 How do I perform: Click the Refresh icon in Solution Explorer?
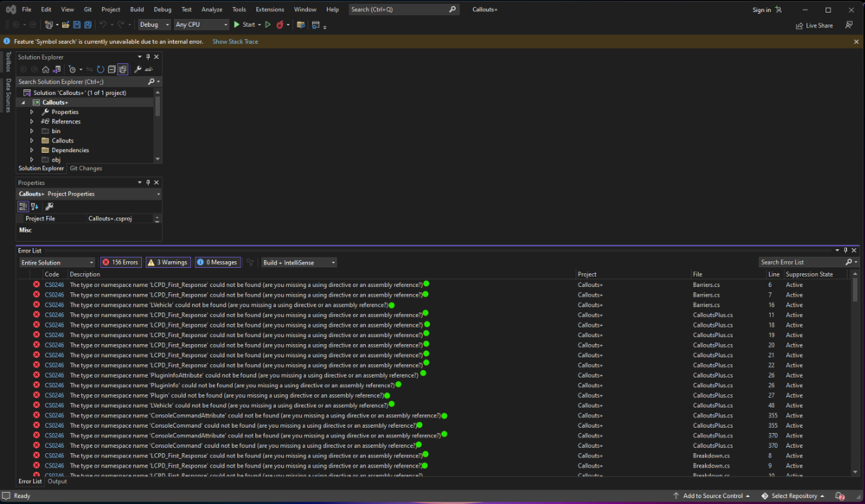100,68
